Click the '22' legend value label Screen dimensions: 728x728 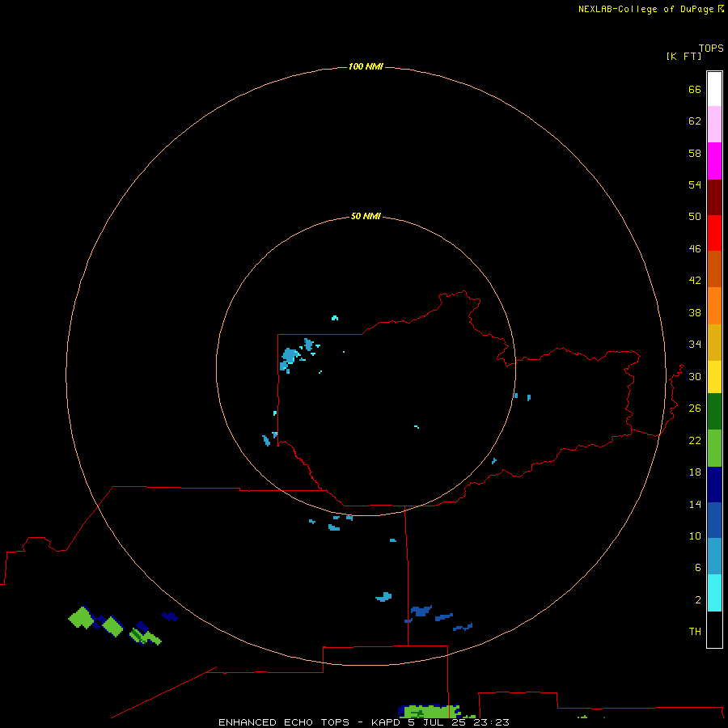coord(695,441)
